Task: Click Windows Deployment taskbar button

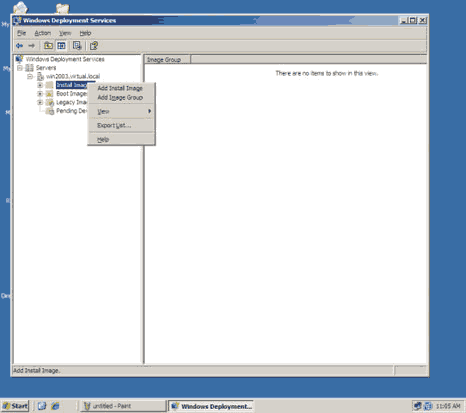Action: pyautogui.click(x=211, y=406)
